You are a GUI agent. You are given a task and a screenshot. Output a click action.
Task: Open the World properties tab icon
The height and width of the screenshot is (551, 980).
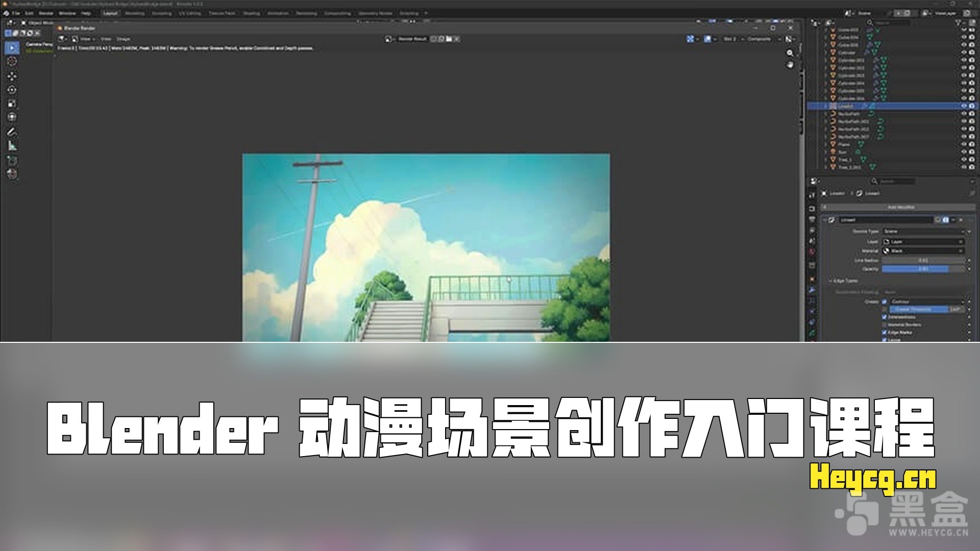812,252
